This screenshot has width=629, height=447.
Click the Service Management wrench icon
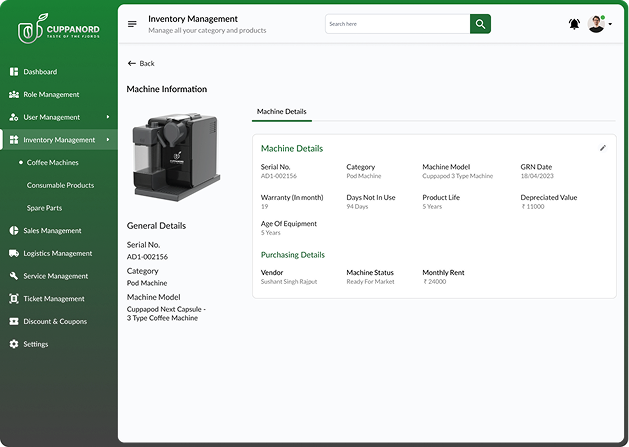coord(14,276)
